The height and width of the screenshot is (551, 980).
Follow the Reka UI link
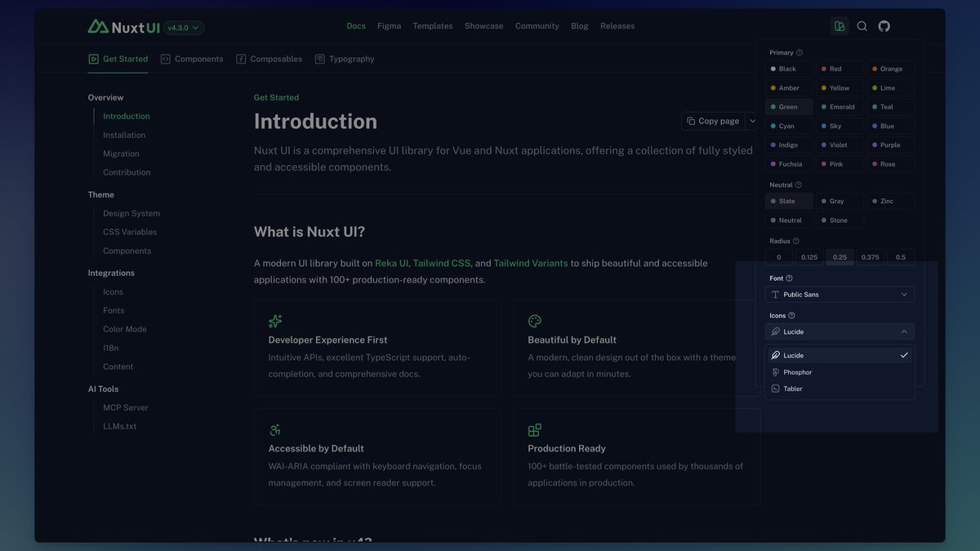pos(391,264)
